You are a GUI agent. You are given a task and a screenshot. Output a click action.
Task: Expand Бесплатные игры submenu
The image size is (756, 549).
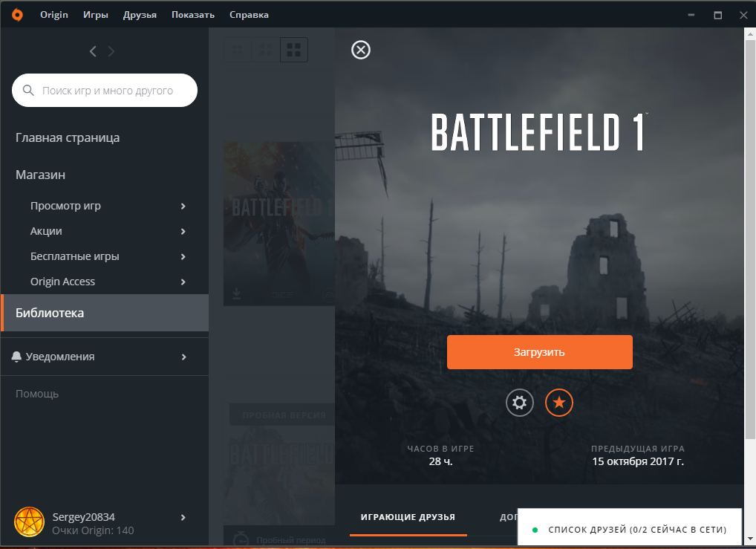tap(183, 256)
